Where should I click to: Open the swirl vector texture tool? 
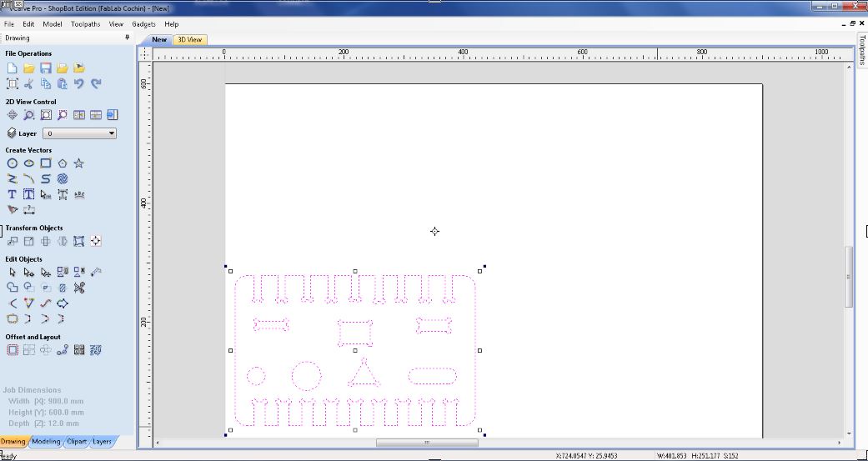[63, 178]
